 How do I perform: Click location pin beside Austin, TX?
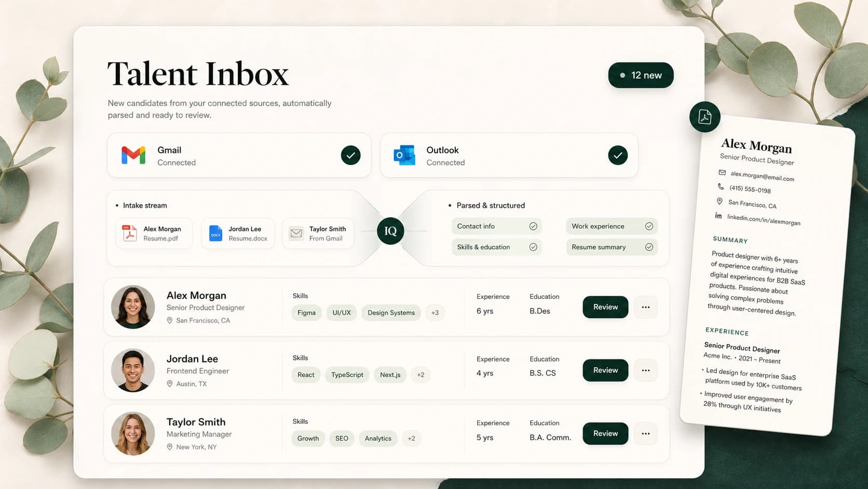point(169,384)
